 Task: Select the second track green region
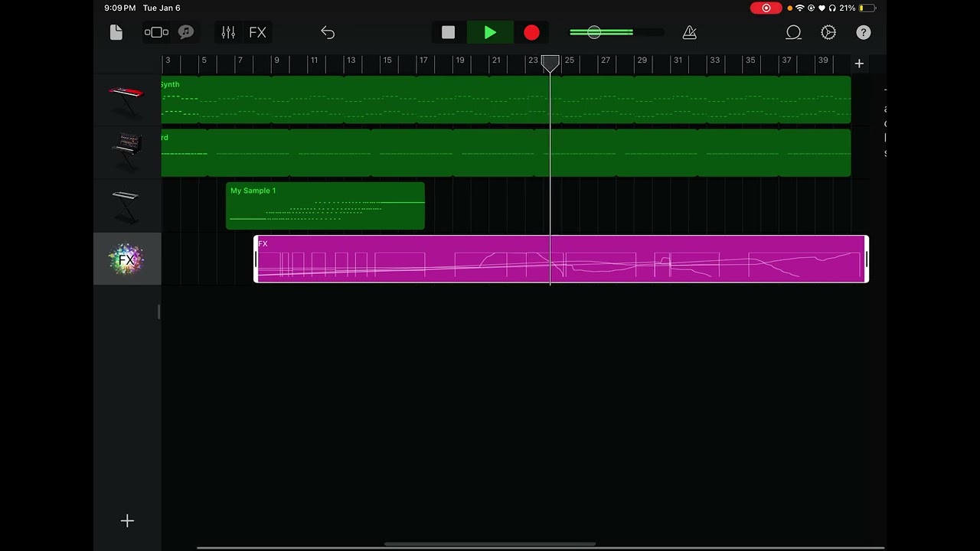pyautogui.click(x=506, y=153)
